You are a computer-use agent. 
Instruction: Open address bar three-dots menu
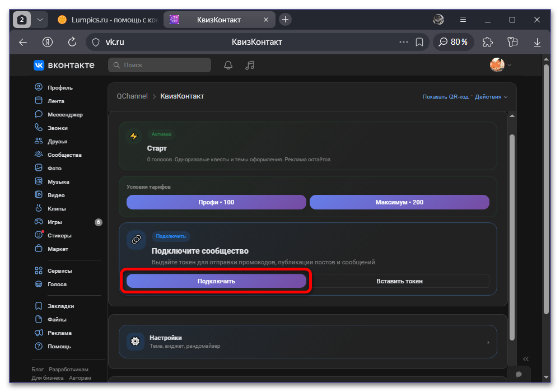(404, 42)
